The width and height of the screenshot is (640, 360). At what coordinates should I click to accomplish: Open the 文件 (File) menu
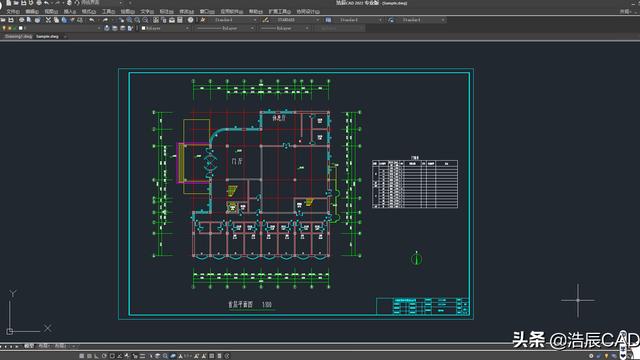tap(13, 11)
